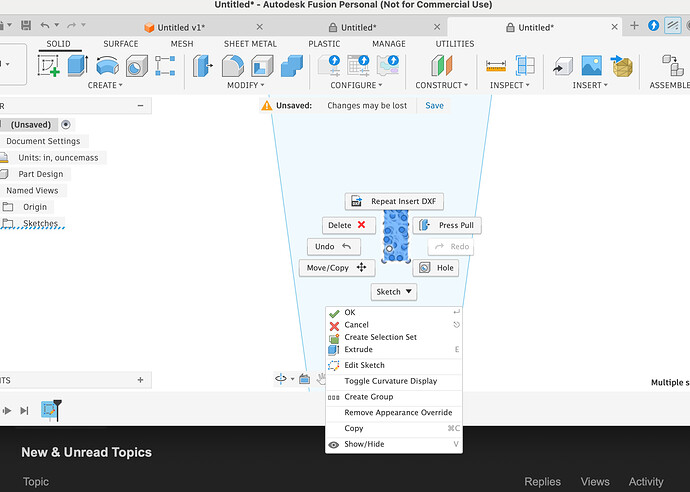
Task: Expand the comments panel with plus
Action: point(140,380)
